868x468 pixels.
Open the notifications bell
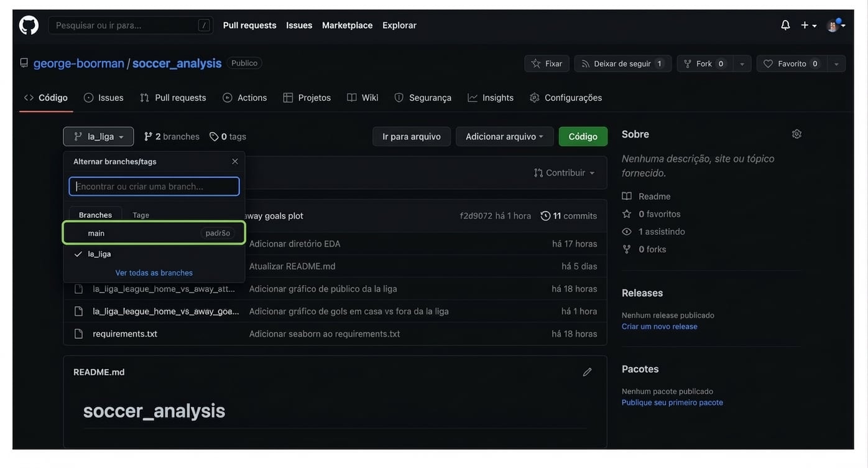785,26
